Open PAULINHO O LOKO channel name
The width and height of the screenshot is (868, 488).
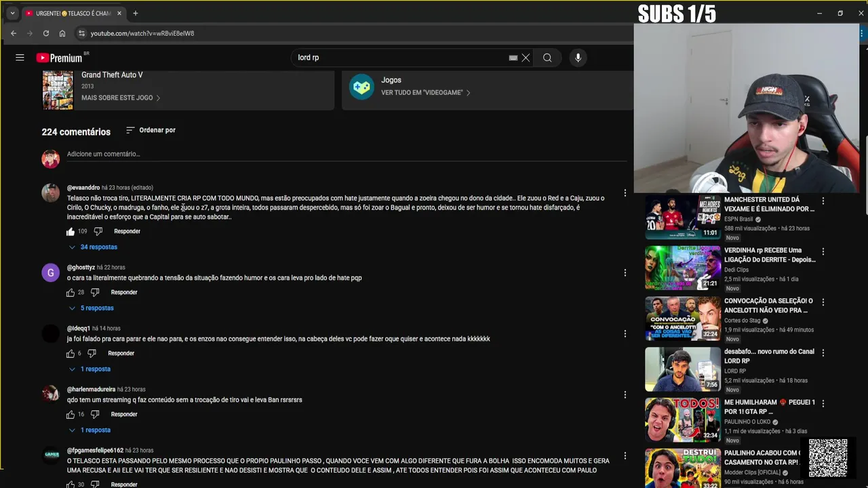coord(748,422)
